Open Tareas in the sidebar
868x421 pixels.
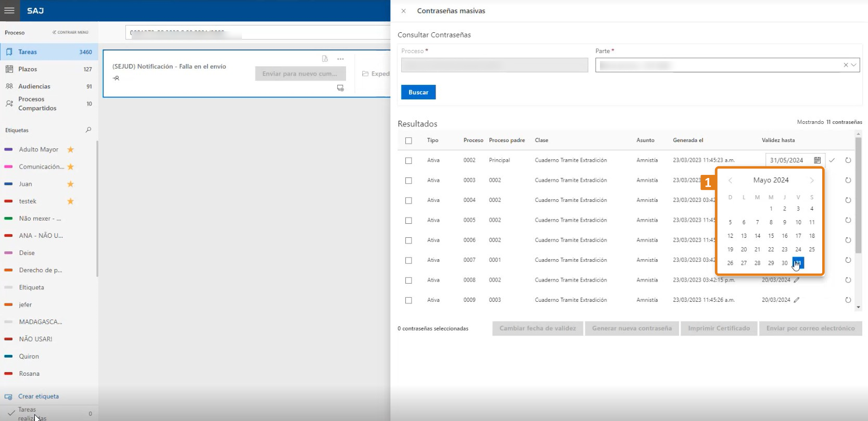point(49,52)
